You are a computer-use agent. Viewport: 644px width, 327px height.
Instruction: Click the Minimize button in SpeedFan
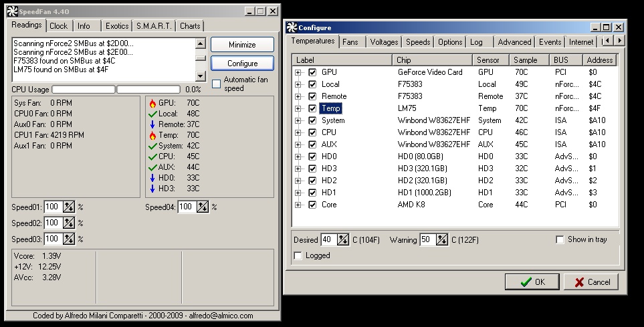point(242,45)
